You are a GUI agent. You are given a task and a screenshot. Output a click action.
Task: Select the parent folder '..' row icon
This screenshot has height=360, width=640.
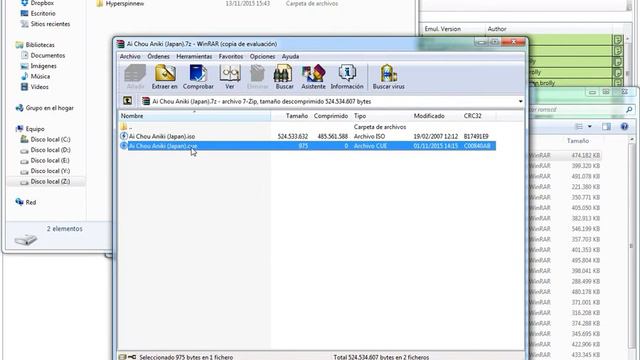[124, 127]
